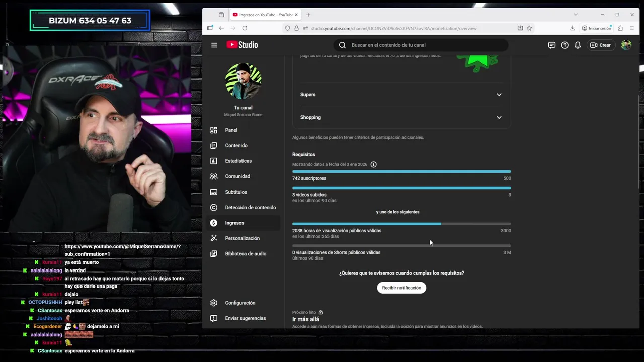The image size is (644, 362).
Task: Click the Iniciar sesión browser button
Action: (596, 28)
